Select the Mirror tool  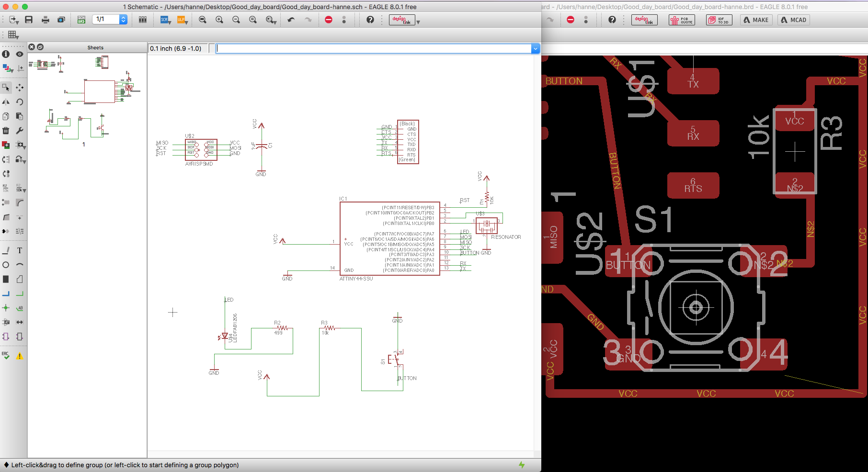click(6, 102)
